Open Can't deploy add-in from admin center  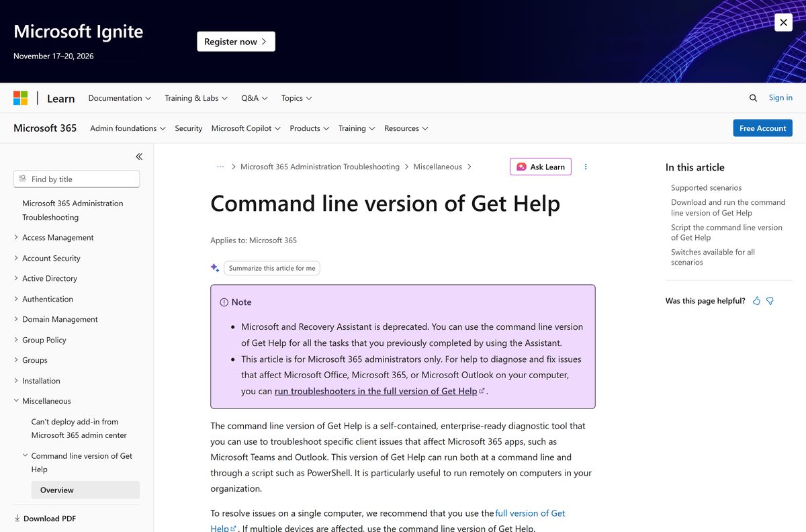pos(79,428)
